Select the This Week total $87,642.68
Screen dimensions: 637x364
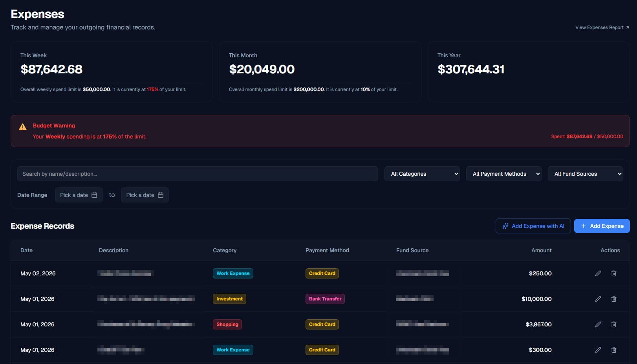point(51,69)
